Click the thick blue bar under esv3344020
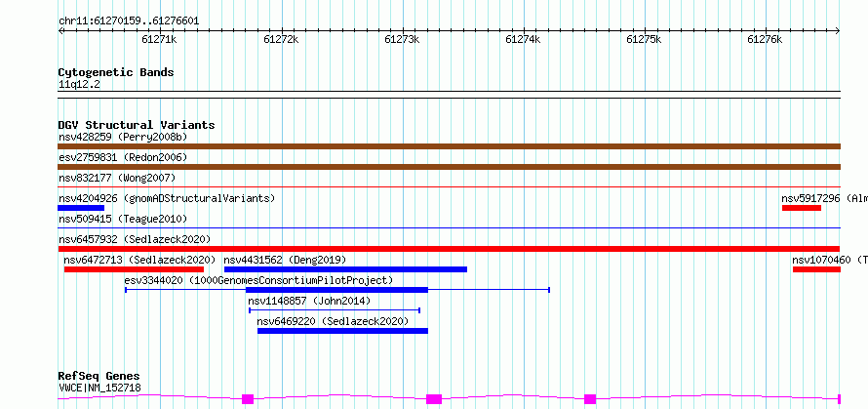The width and height of the screenshot is (868, 409). tap(336, 290)
